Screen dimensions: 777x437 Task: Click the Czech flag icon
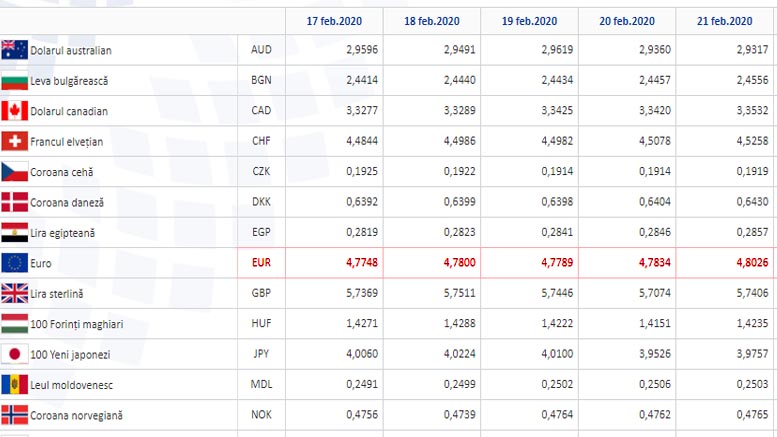(x=14, y=171)
